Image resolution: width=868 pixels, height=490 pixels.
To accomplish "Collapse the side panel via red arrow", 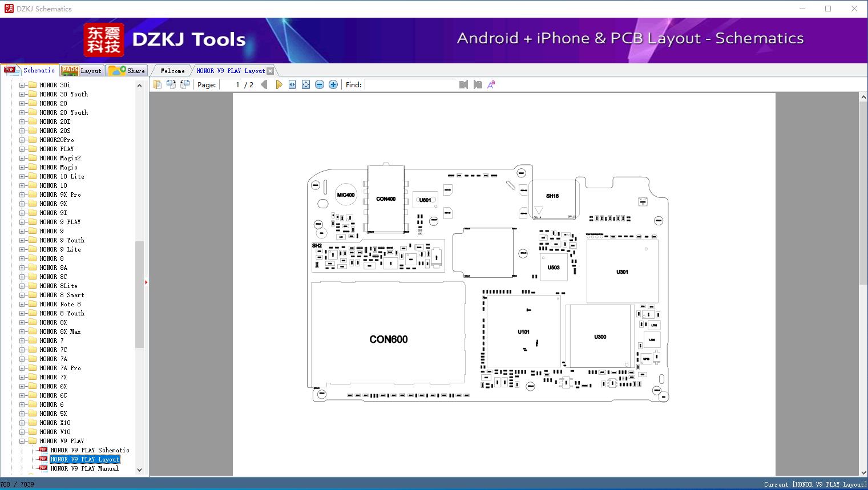I will 146,282.
